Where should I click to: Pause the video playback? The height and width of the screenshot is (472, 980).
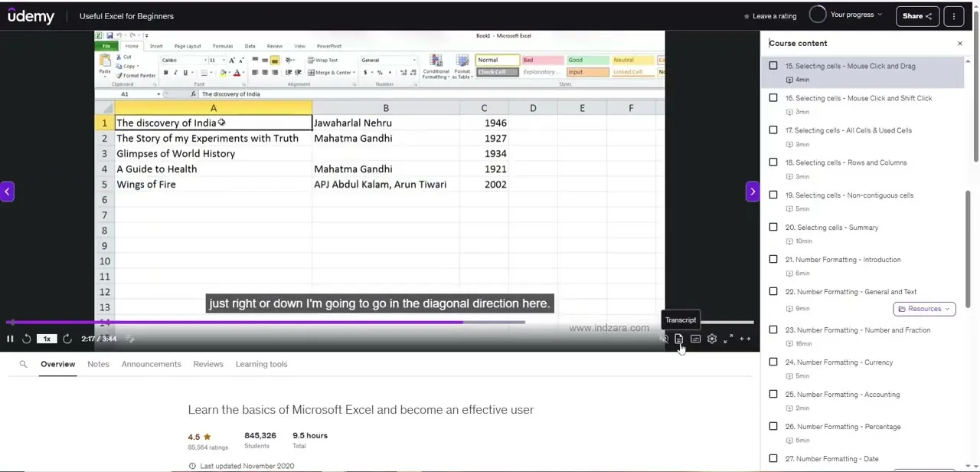click(x=10, y=339)
